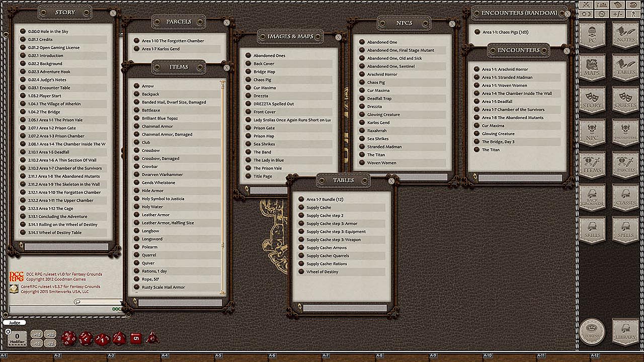Click the OOC chat mode selector
The height and width of the screenshot is (362, 644).
(117, 309)
